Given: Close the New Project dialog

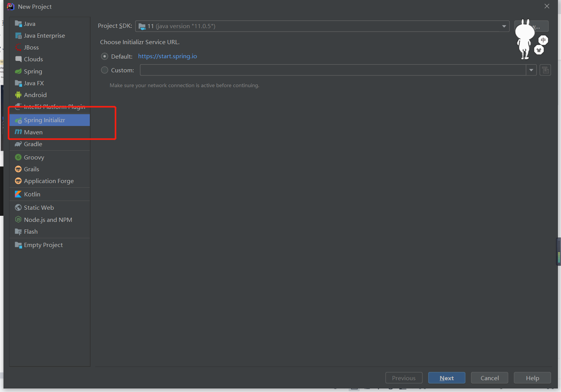Looking at the screenshot, I should tap(547, 6).
